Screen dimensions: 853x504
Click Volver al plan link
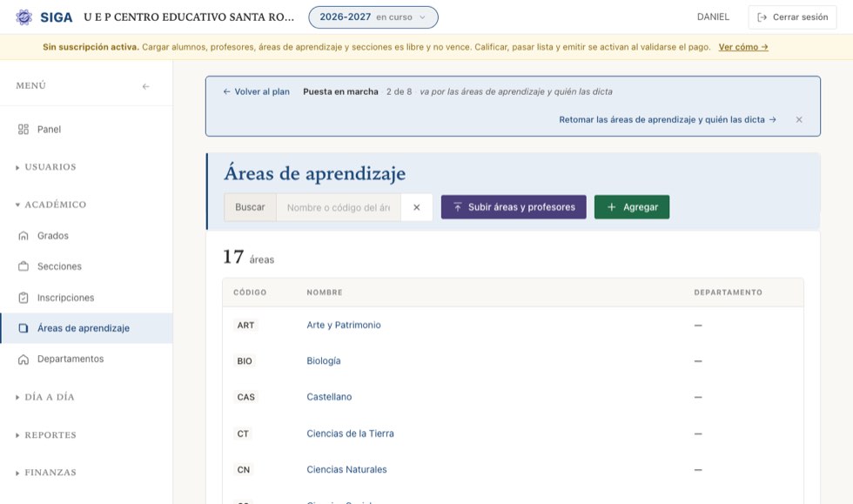click(256, 92)
